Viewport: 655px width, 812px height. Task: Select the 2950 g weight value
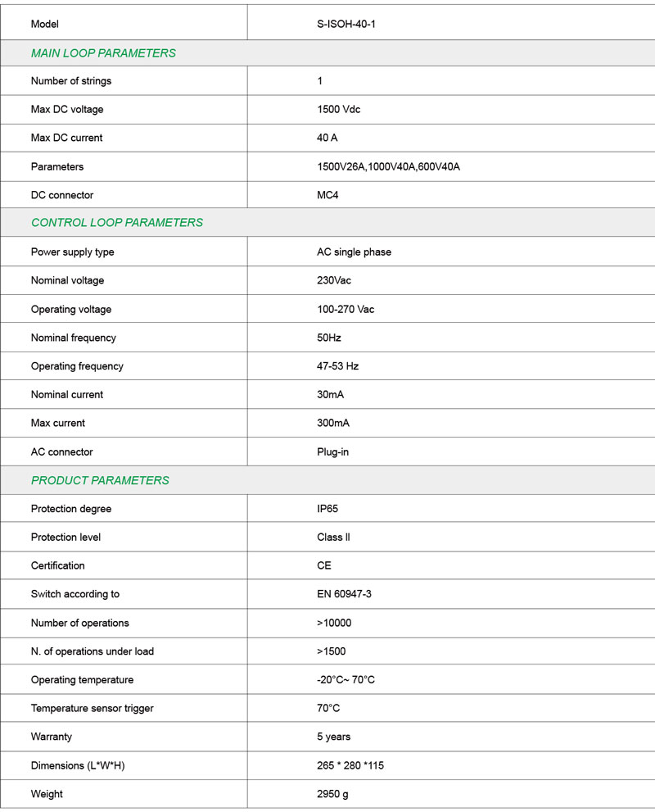(x=332, y=794)
